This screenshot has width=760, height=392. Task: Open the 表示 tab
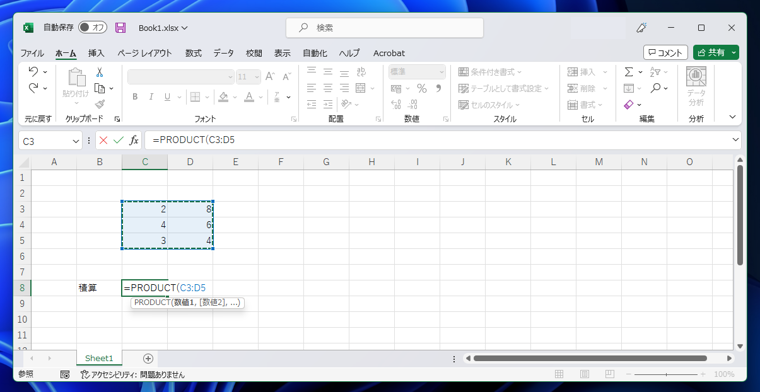click(x=283, y=53)
